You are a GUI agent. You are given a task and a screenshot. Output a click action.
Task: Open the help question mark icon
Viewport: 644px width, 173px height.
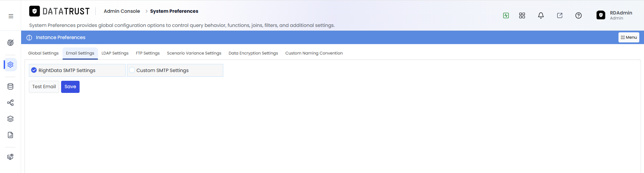pyautogui.click(x=579, y=15)
